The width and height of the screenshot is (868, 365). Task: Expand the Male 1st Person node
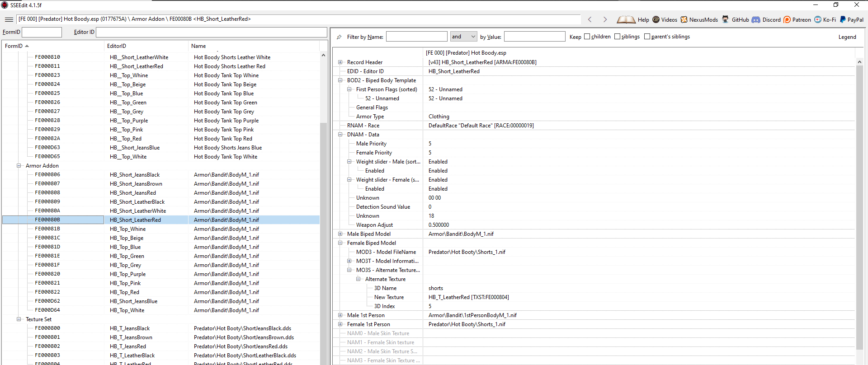[340, 315]
